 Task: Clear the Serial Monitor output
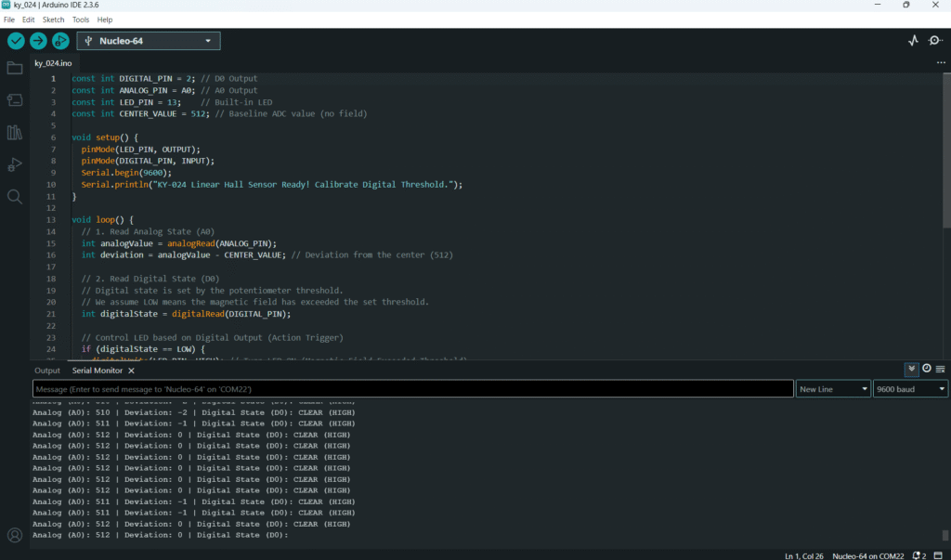(940, 370)
